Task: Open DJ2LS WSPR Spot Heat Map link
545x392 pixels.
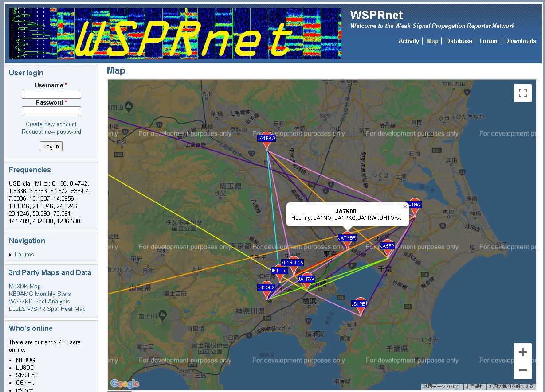Action: tap(47, 309)
